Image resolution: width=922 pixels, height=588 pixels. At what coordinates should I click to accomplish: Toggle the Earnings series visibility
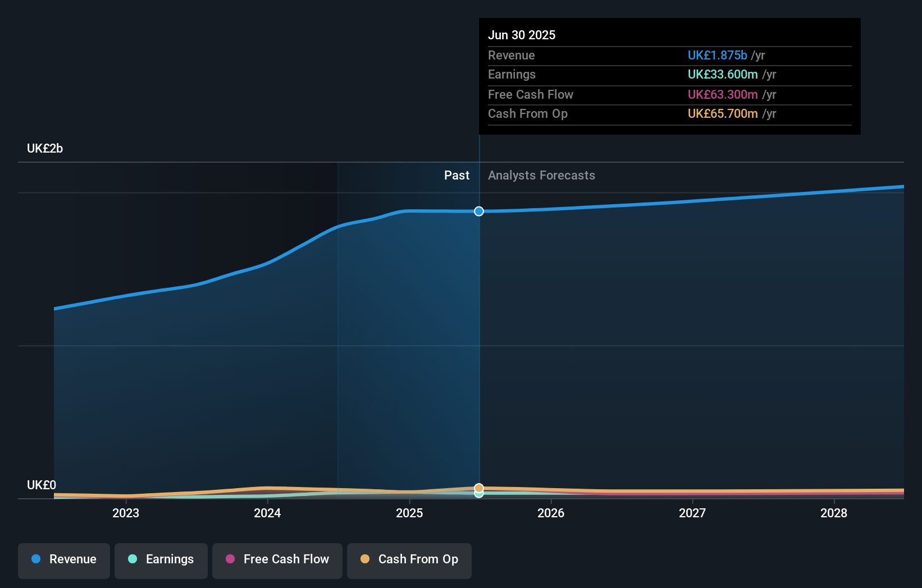(x=161, y=559)
